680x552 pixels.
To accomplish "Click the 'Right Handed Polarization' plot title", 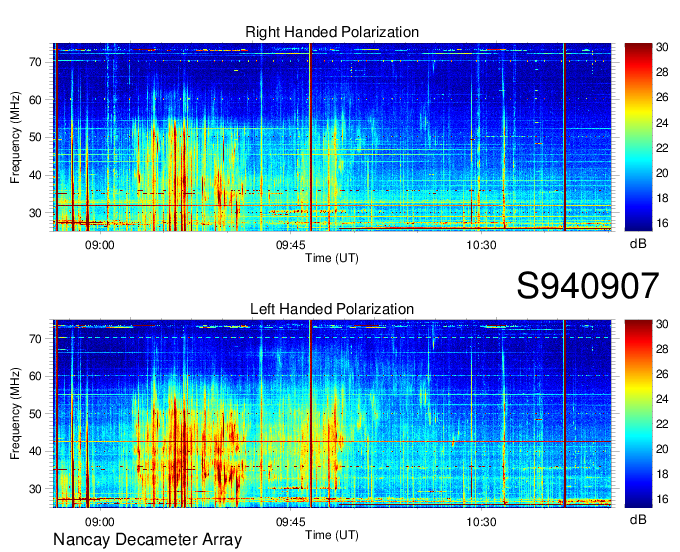I will click(332, 32).
